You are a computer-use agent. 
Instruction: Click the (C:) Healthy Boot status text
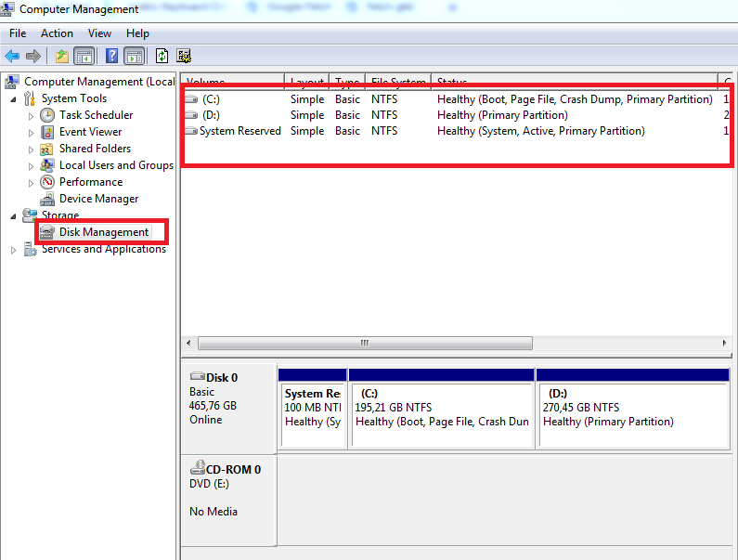(x=575, y=99)
